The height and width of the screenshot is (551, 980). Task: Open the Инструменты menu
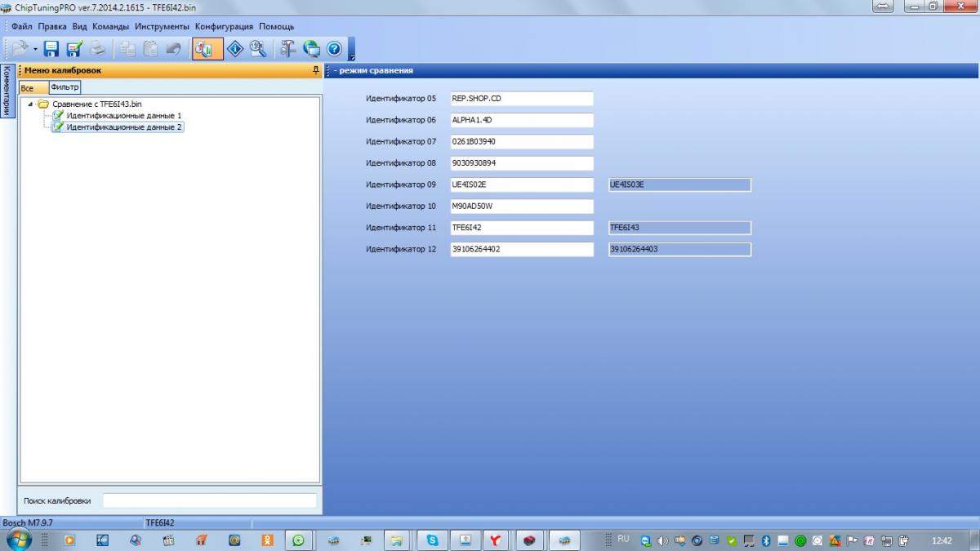tap(163, 26)
